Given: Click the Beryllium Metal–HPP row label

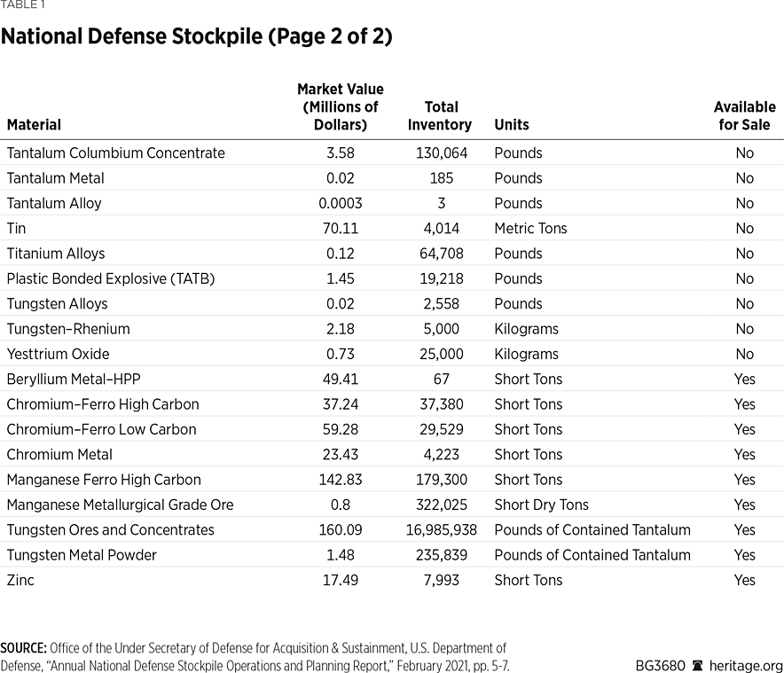Looking at the screenshot, I should coord(74,380).
